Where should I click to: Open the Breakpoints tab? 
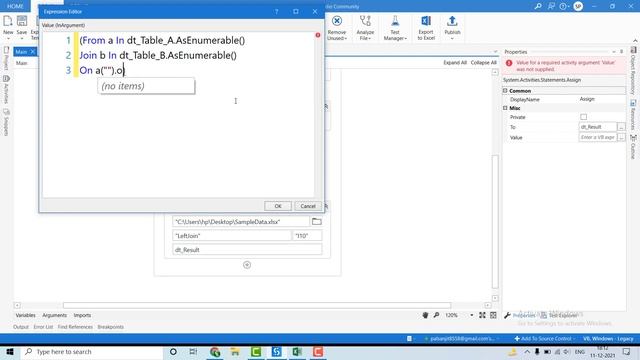[x=111, y=327]
